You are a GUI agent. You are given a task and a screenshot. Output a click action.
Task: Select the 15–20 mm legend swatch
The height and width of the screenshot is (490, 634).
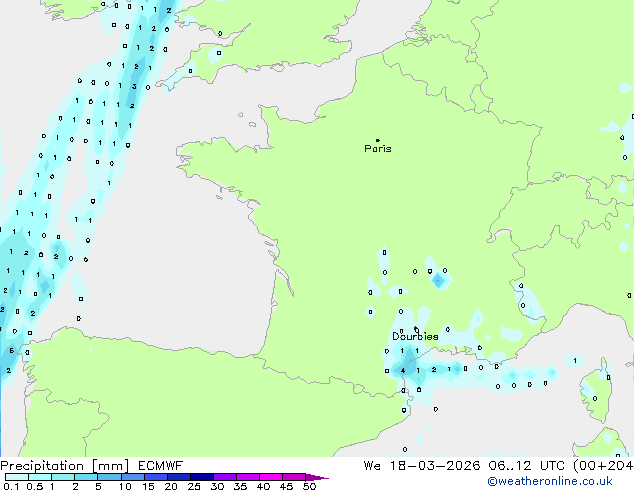pyautogui.click(x=155, y=477)
